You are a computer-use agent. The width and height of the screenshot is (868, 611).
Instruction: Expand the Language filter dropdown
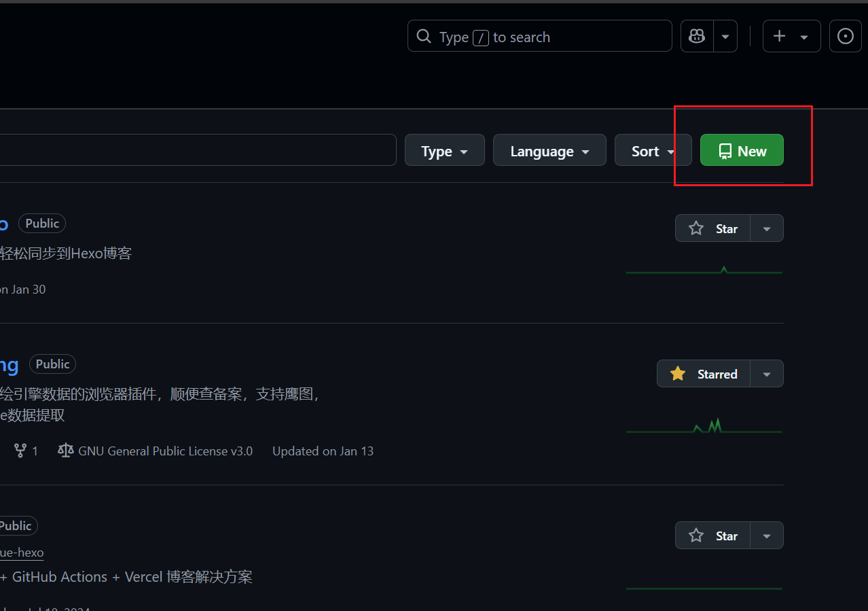coord(549,151)
